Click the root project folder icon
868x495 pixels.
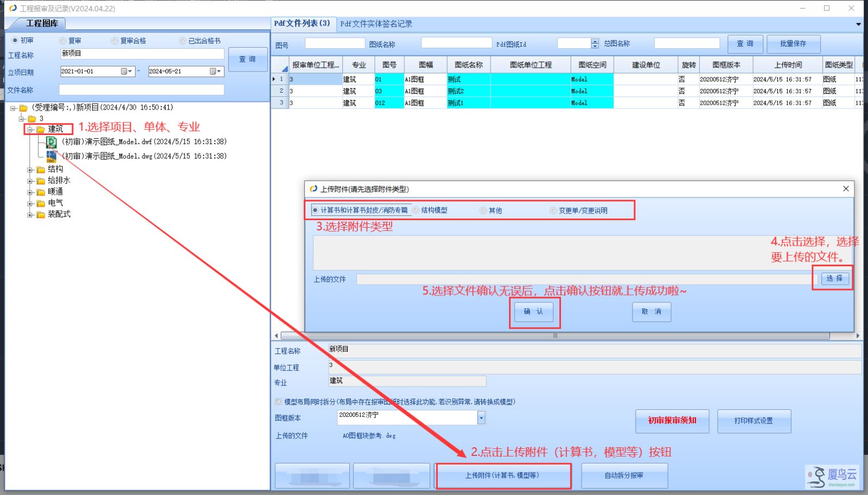pos(23,108)
